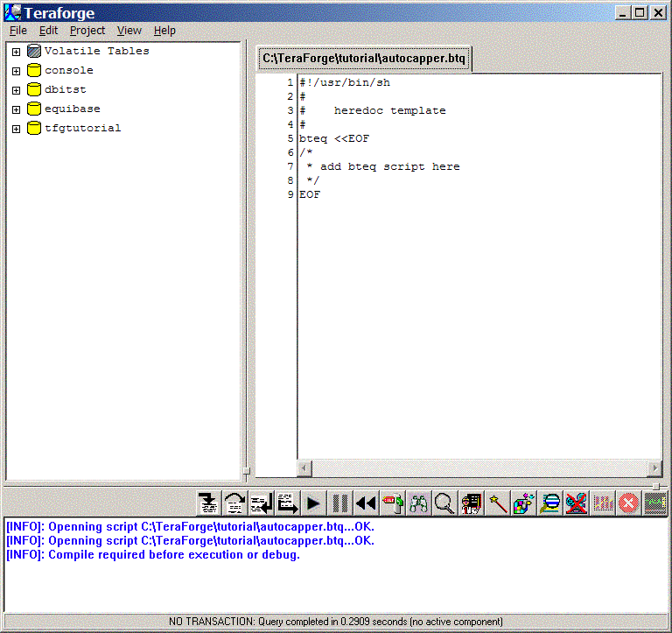The image size is (672, 633).
Task: Click the 'Compile required before execution' log message
Action: (152, 554)
